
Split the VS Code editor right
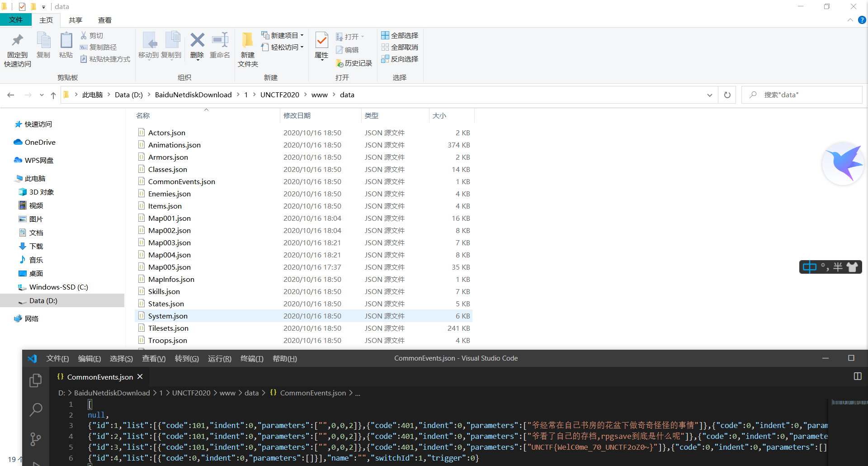point(858,376)
